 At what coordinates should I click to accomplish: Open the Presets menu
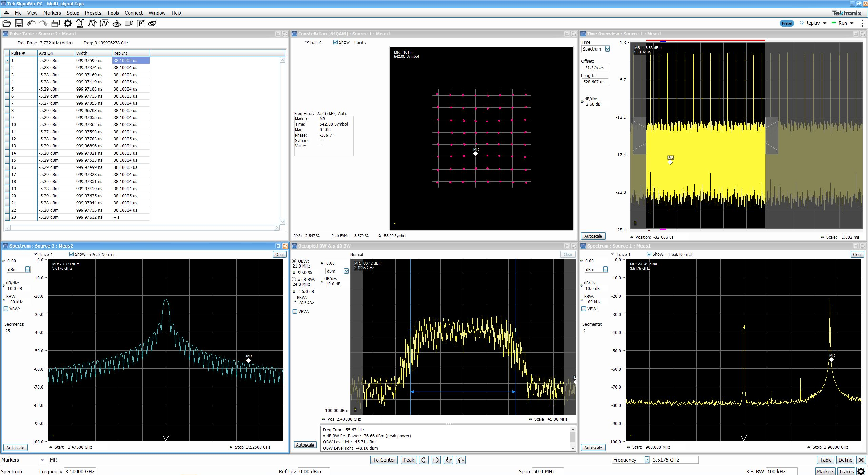[x=93, y=13]
